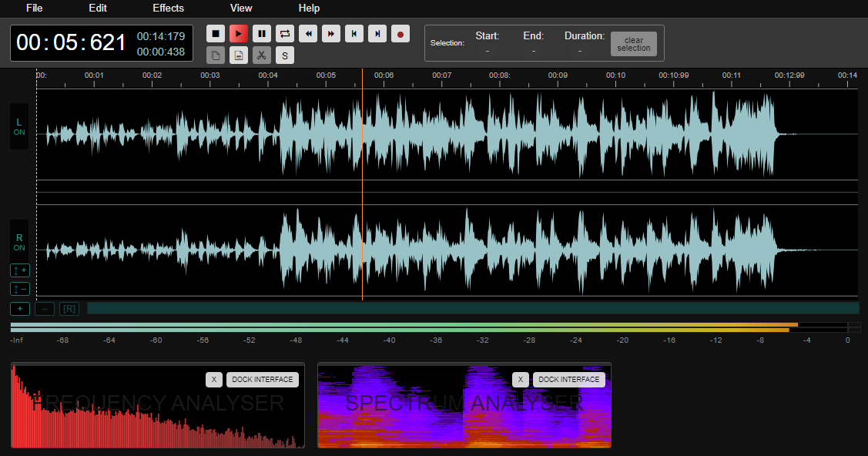
Task: Pause the current playback
Action: [261, 33]
